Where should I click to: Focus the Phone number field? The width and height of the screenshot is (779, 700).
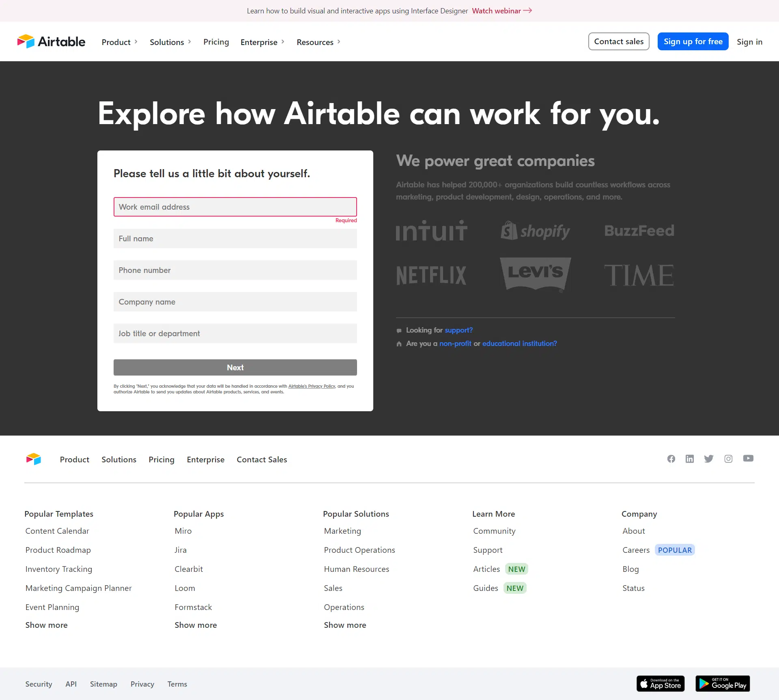click(235, 270)
